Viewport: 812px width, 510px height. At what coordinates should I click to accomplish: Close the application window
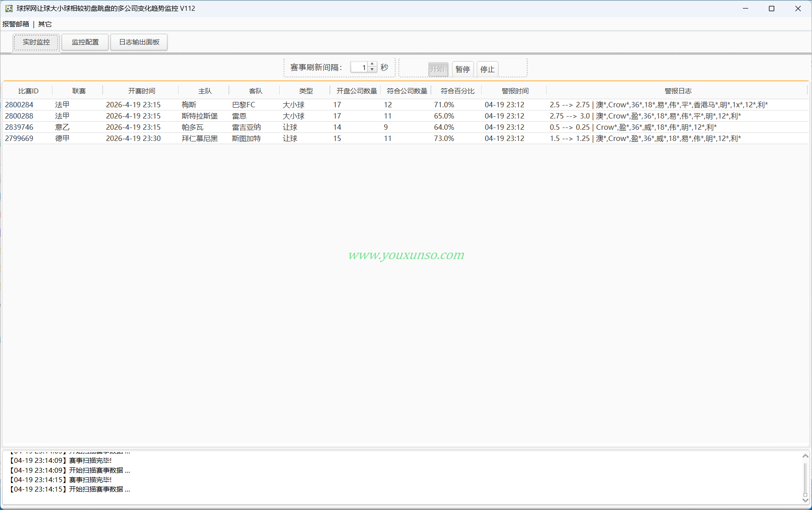tap(798, 9)
